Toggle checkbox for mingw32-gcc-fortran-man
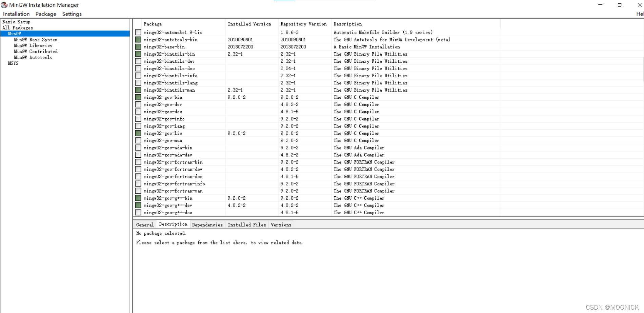 (x=138, y=191)
